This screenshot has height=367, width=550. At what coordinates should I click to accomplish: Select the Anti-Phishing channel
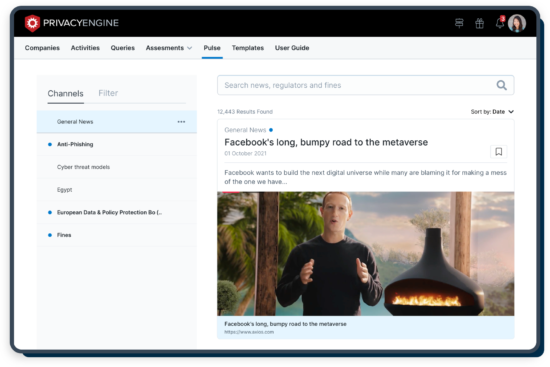pos(117,144)
